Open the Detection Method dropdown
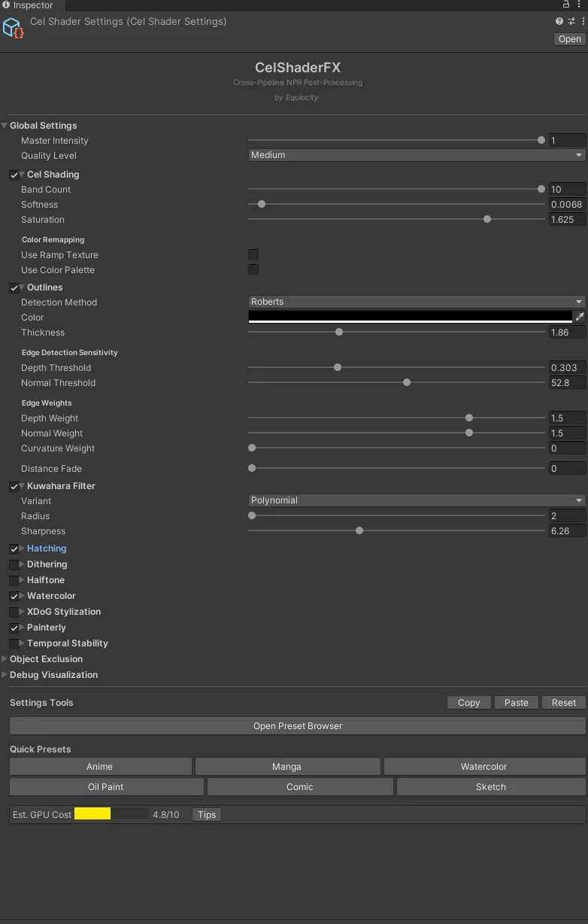The height and width of the screenshot is (924, 588). [x=417, y=302]
